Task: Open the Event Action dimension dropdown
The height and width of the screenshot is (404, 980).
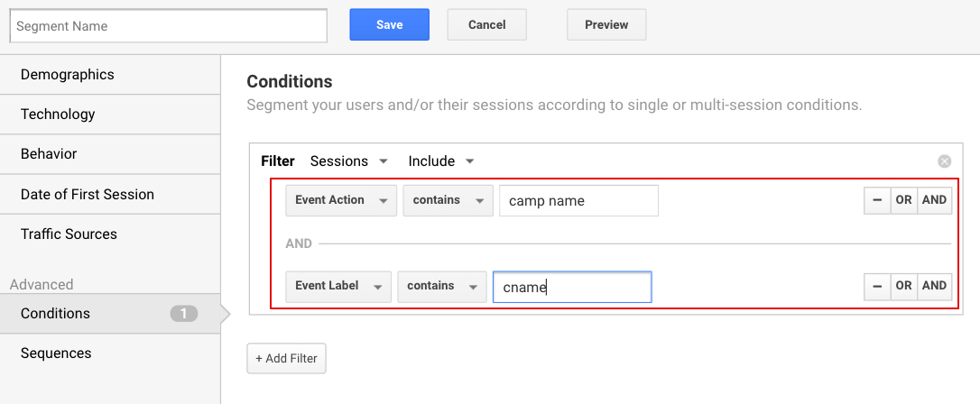Action: pyautogui.click(x=341, y=200)
